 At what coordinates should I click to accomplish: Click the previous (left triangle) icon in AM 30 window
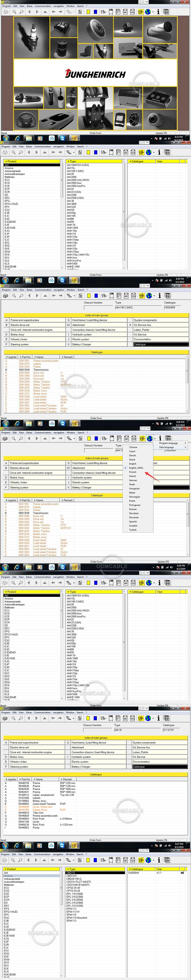coord(28,718)
